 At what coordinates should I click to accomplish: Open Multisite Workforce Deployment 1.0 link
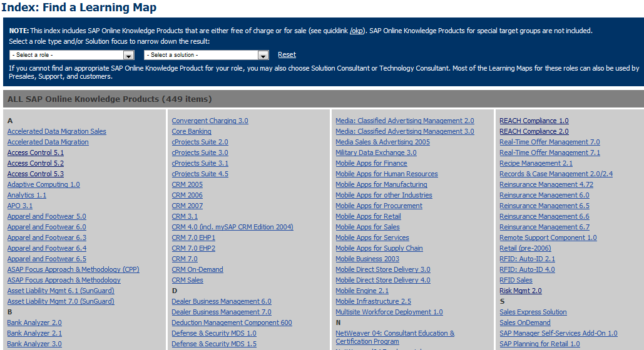pyautogui.click(x=389, y=312)
